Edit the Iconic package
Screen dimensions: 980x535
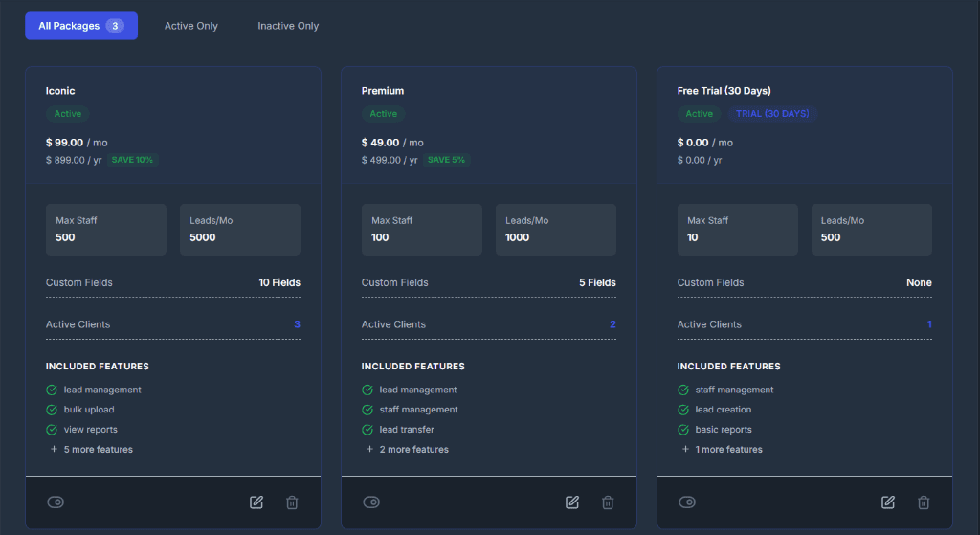[256, 502]
